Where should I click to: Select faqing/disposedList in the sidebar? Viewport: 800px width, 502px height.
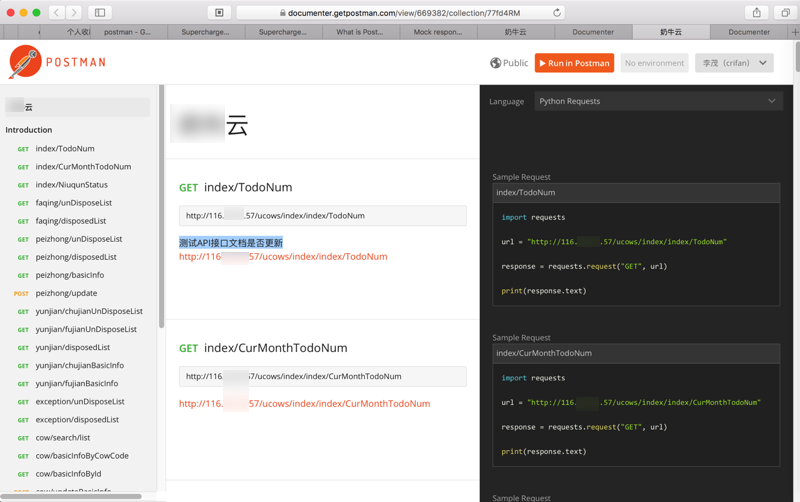[71, 221]
